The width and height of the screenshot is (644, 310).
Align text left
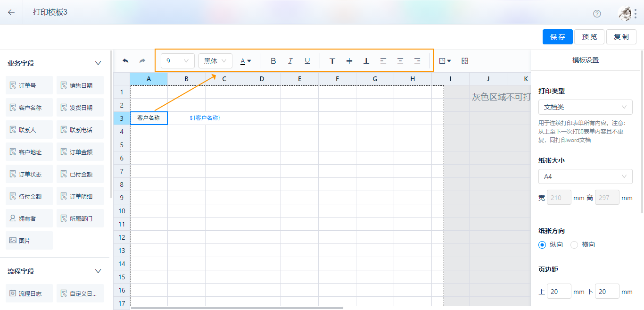(x=383, y=61)
